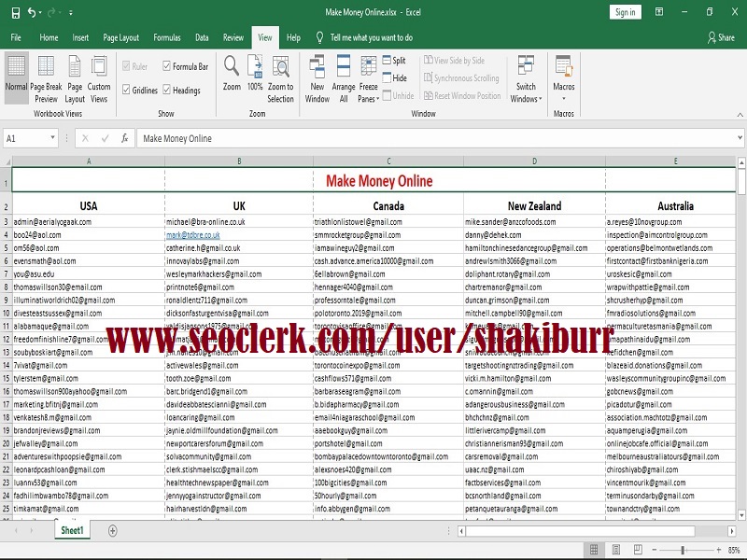Open Ribbon Display Options icon

pyautogui.click(x=659, y=12)
